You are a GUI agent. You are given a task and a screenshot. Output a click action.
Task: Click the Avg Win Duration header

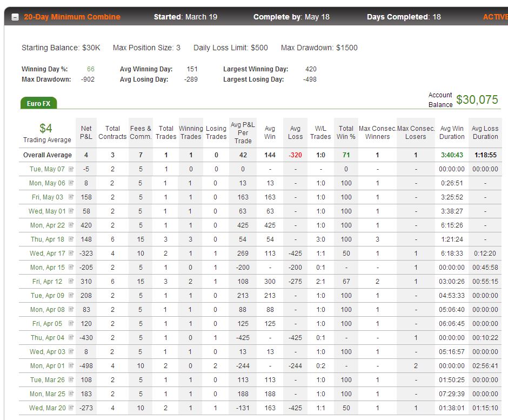click(x=452, y=132)
